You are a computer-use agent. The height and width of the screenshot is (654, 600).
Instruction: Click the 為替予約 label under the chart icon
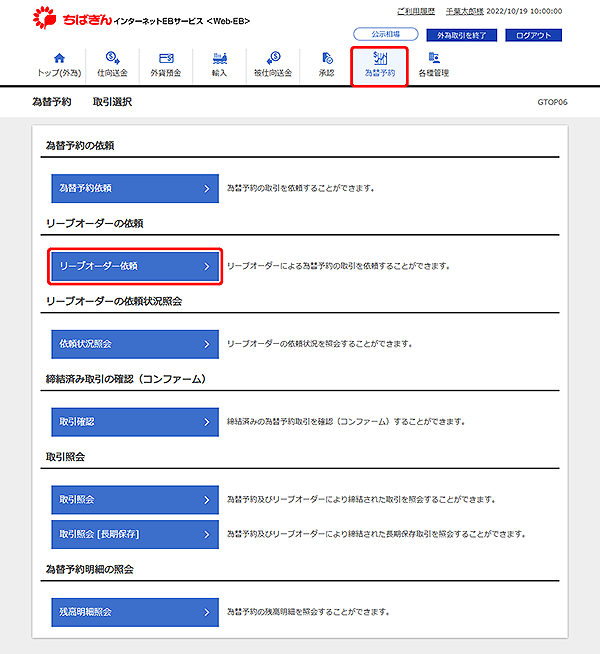(x=380, y=73)
